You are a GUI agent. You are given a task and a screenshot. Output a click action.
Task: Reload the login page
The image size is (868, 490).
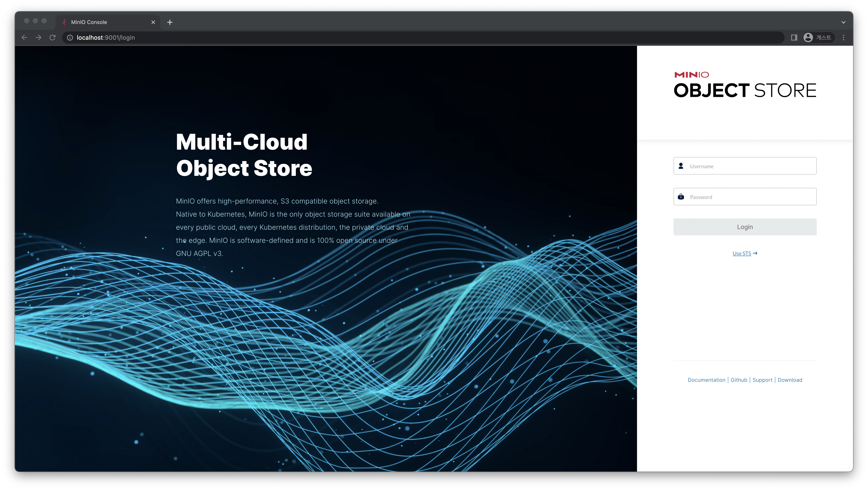pos(53,37)
